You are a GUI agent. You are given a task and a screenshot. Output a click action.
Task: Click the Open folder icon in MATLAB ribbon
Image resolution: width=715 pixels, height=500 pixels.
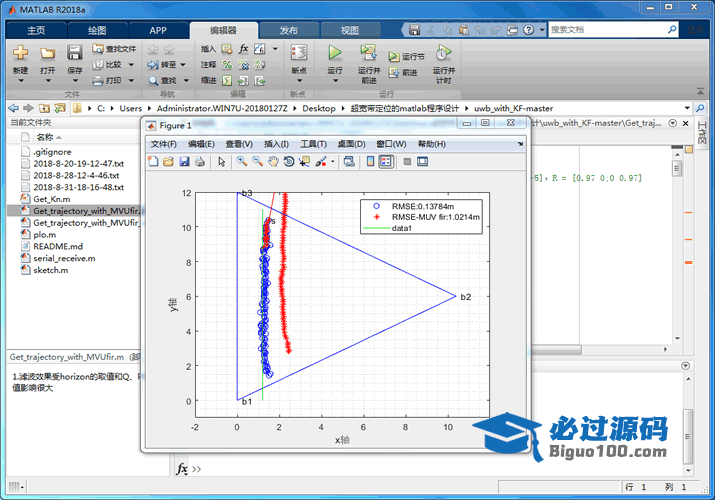47,53
